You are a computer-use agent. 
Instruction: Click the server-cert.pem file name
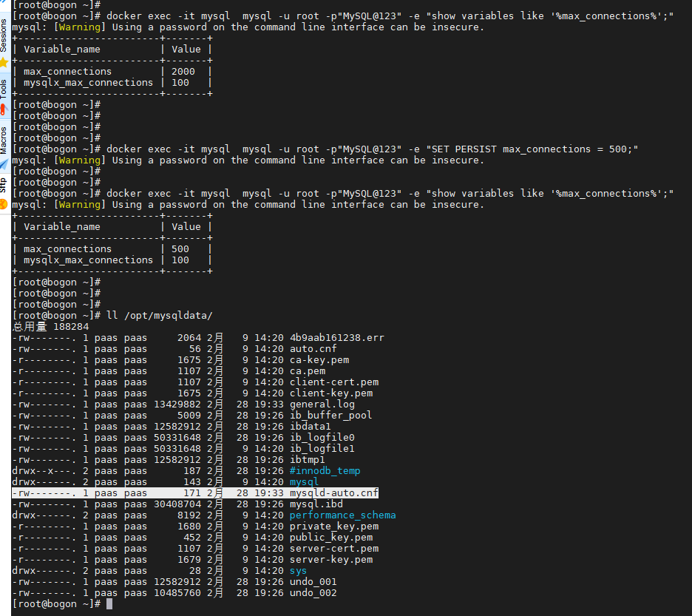pos(334,549)
